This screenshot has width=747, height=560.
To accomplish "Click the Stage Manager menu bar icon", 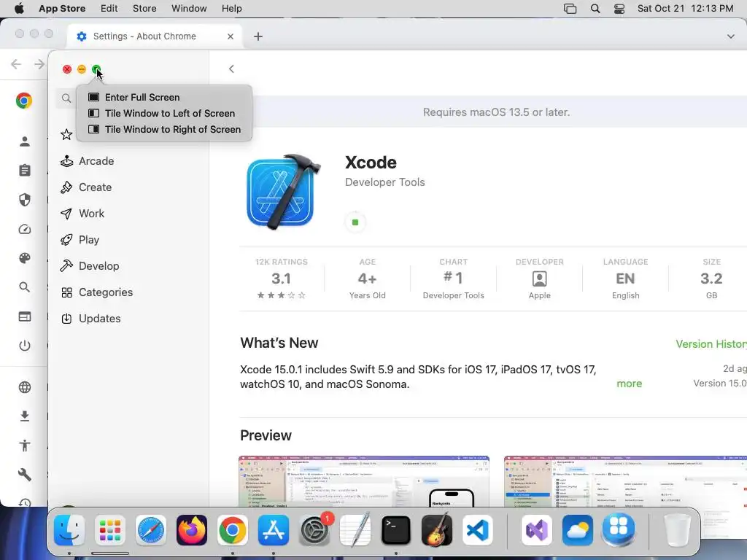I will pos(570,9).
